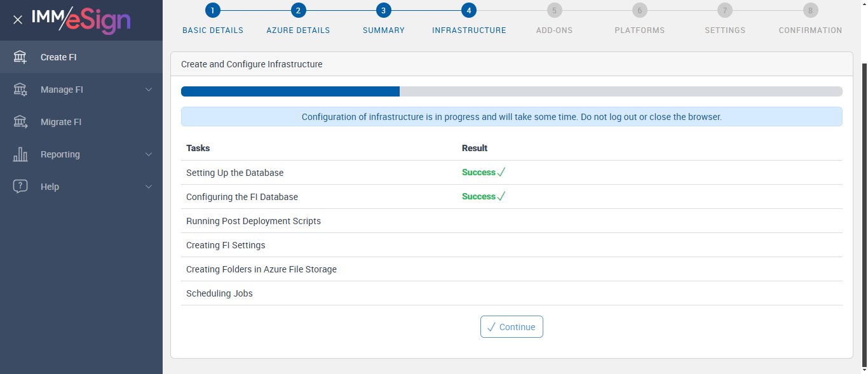Open Migrate FI menu item
The width and height of the screenshot is (868, 374).
point(81,122)
